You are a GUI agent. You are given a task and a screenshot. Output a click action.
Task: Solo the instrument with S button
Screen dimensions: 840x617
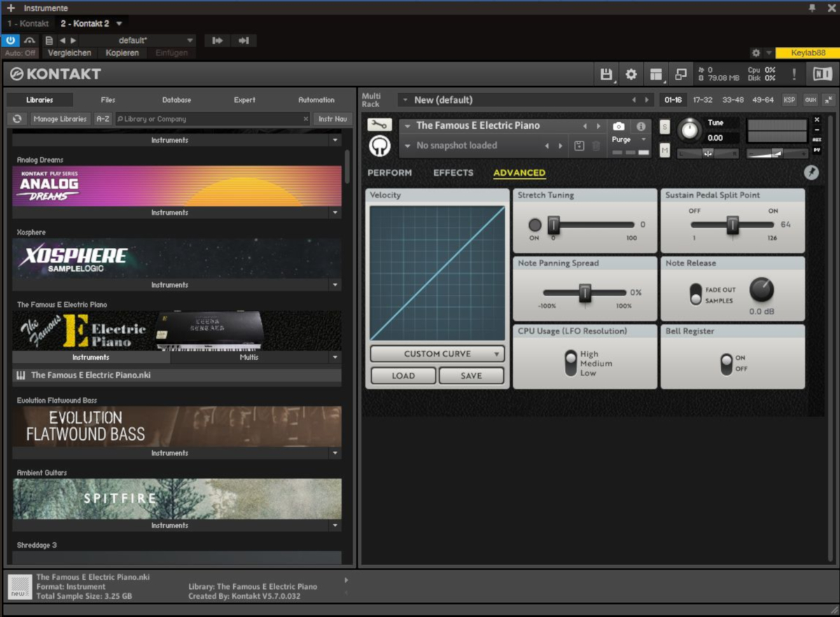tap(664, 127)
